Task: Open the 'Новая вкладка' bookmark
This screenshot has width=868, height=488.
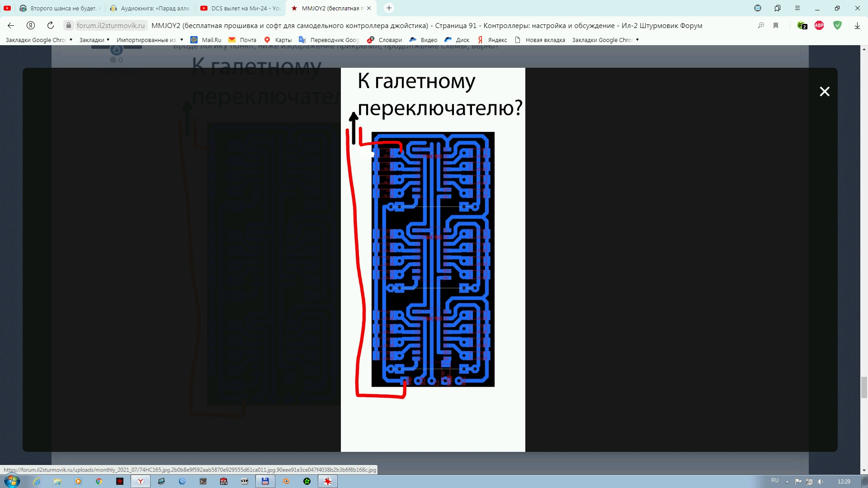Action: click(x=540, y=40)
